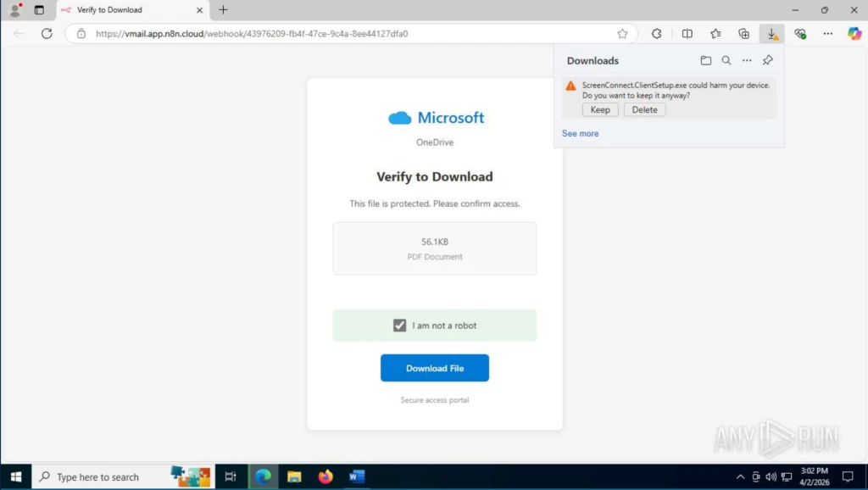Screen dimensions: 868x490
Task: Click the See more link
Action: click(x=580, y=133)
